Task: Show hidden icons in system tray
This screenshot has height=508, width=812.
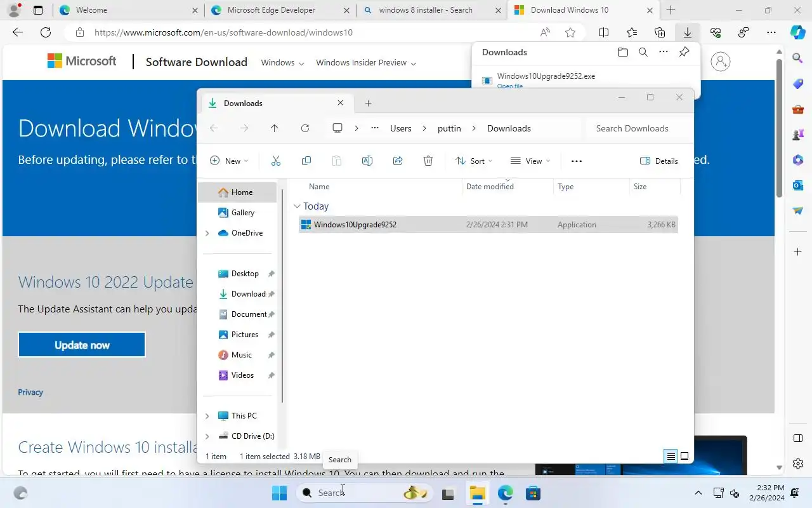Action: tap(698, 493)
